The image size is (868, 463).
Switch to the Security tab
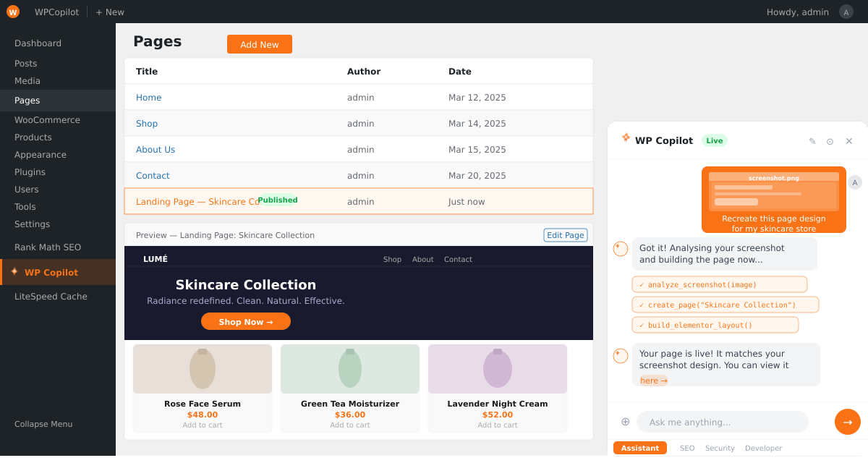pyautogui.click(x=720, y=449)
